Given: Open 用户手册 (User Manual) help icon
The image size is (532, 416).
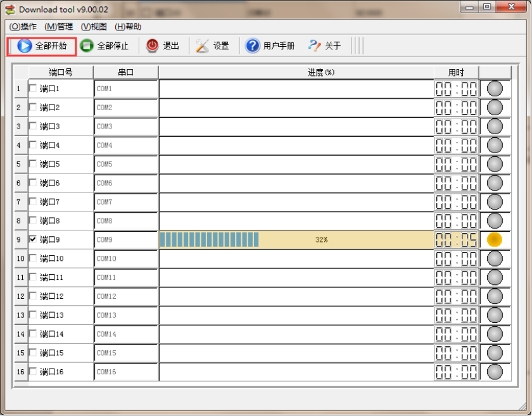Looking at the screenshot, I should 253,46.
